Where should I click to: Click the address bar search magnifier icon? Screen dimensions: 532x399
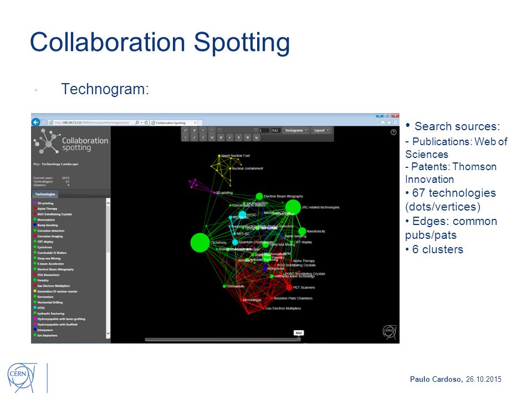click(137, 122)
